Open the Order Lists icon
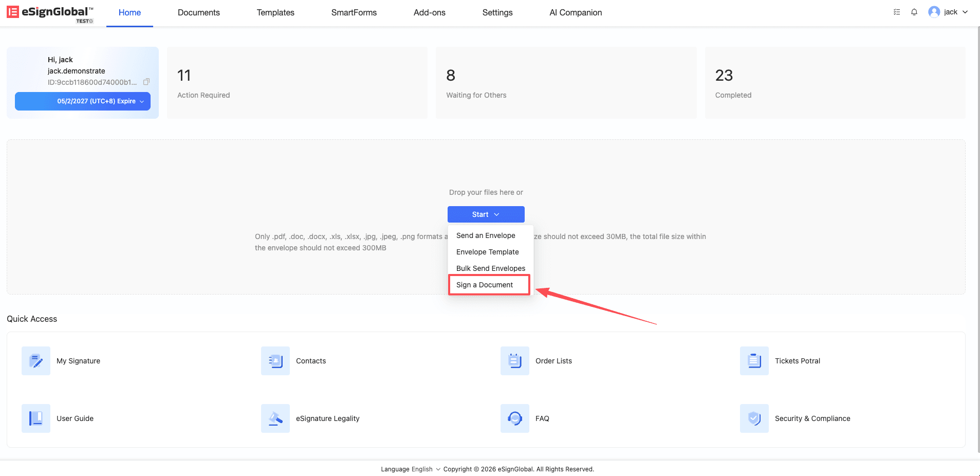The width and height of the screenshot is (980, 476). 515,361
